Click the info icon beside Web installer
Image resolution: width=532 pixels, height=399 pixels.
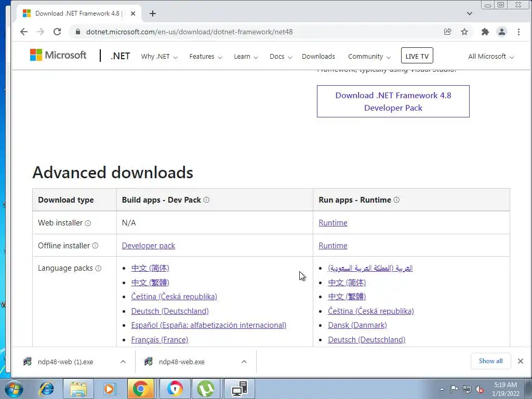[88, 223]
